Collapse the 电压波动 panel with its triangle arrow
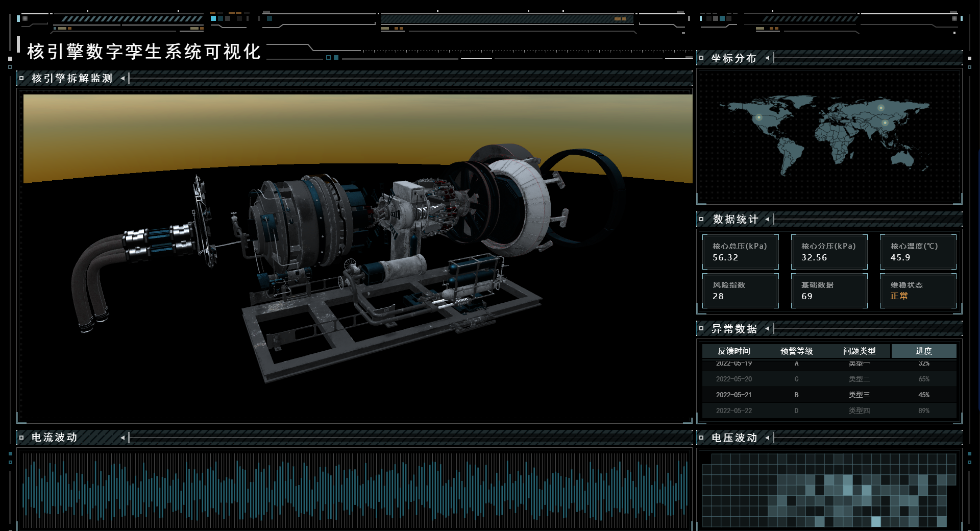The height and width of the screenshot is (531, 980). (767, 438)
